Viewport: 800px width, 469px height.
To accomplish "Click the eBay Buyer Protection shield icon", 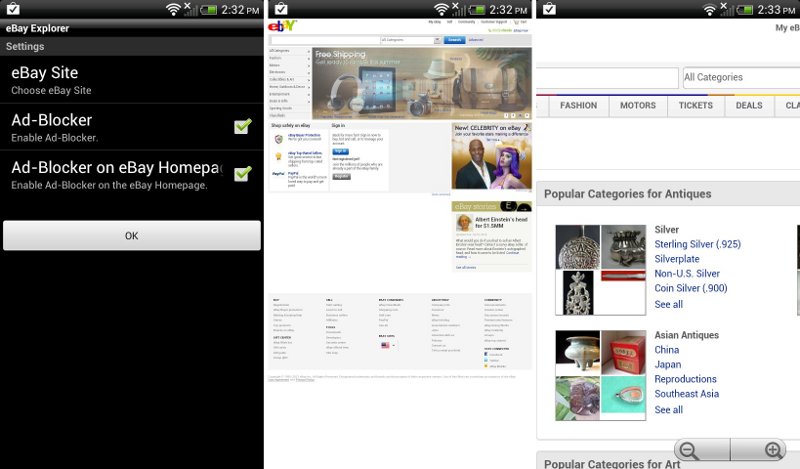I will [x=278, y=139].
